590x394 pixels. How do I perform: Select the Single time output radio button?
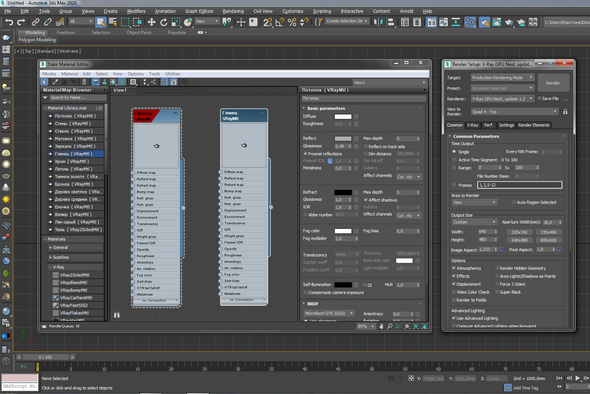click(454, 152)
